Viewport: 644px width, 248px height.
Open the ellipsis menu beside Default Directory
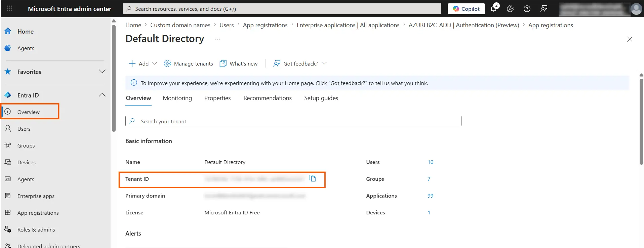[x=217, y=39]
